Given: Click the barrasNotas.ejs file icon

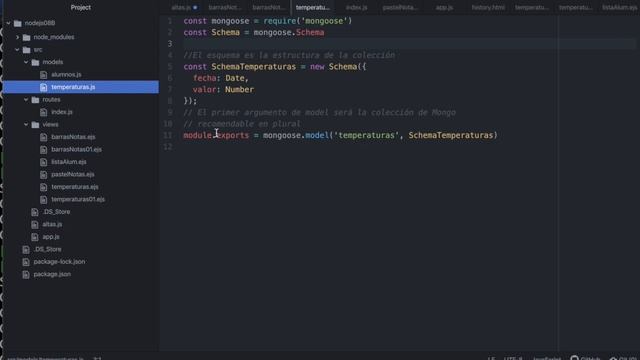Looking at the screenshot, I should point(44,137).
